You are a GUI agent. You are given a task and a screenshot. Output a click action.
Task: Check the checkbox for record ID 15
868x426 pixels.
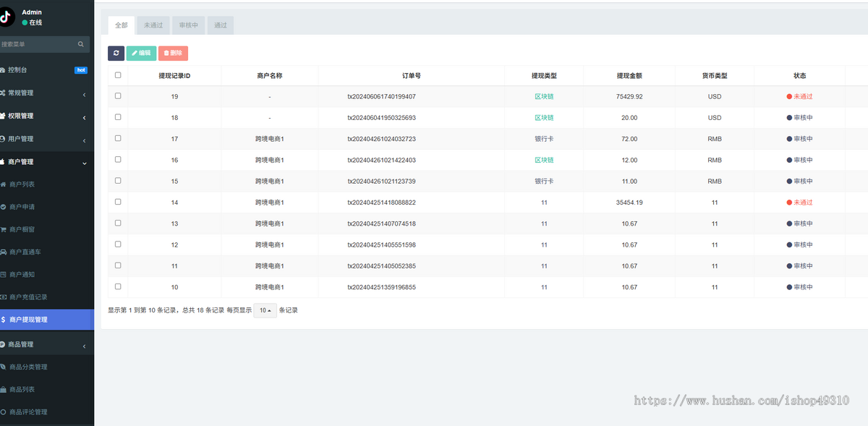[118, 181]
